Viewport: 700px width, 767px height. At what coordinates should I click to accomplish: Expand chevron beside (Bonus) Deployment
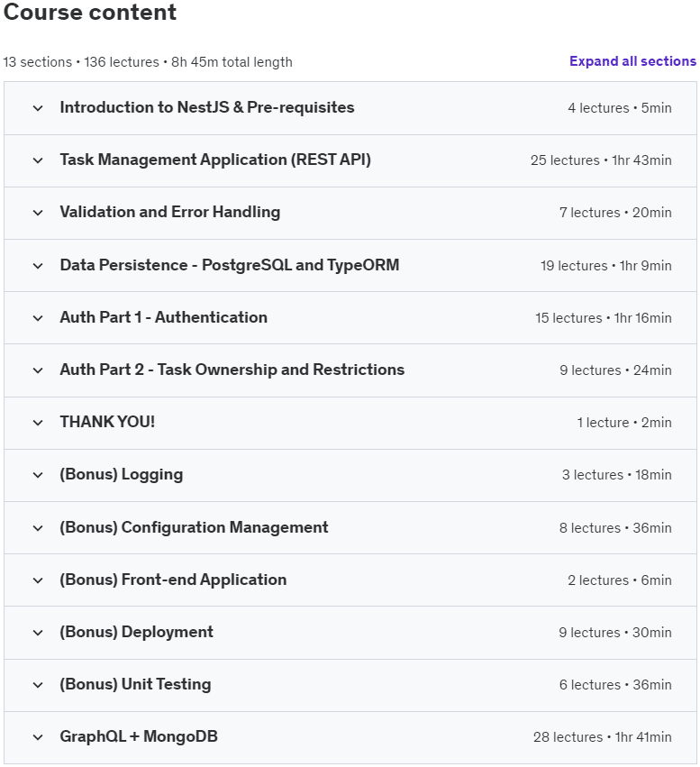38,633
